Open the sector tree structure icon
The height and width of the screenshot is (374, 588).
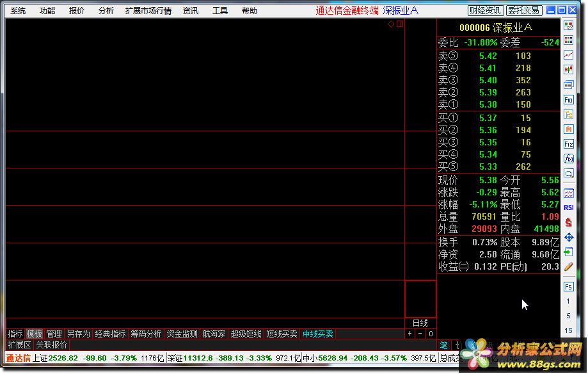tap(569, 115)
